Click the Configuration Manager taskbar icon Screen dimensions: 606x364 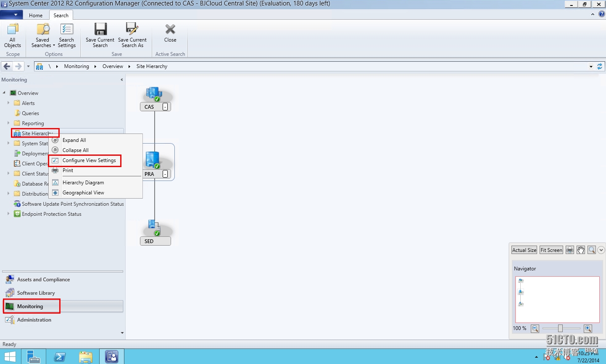pyautogui.click(x=112, y=356)
